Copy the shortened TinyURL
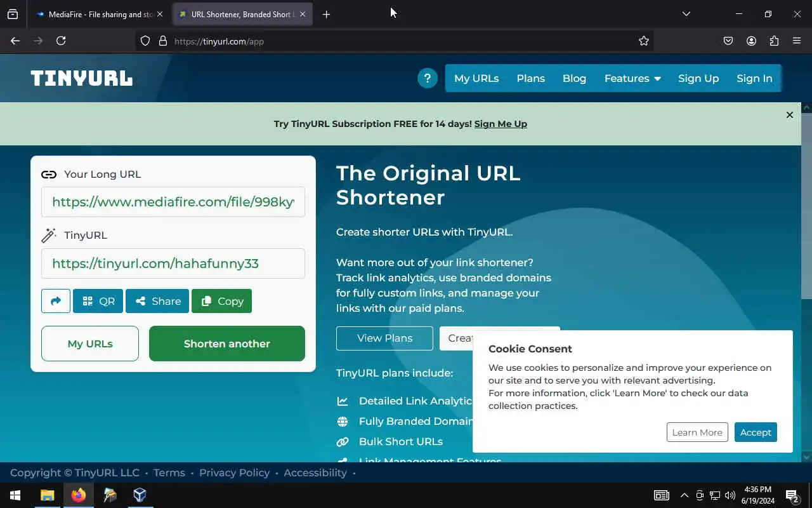This screenshot has width=812, height=508. click(x=221, y=301)
